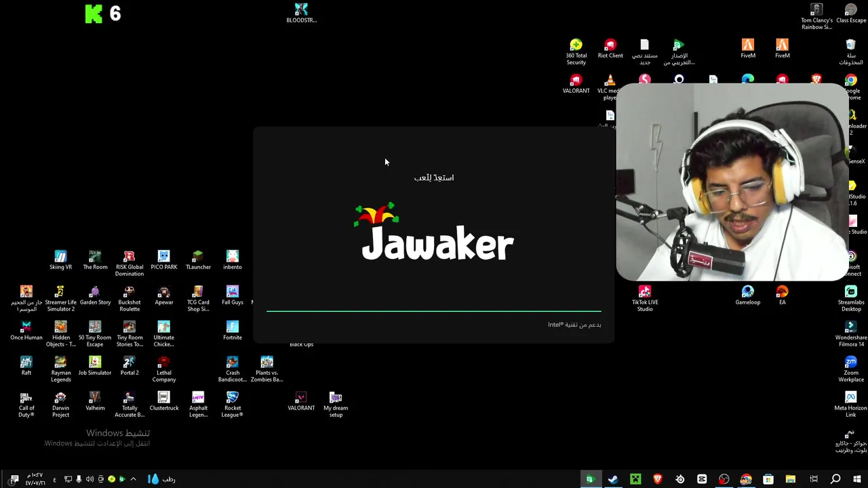868x488 pixels.
Task: Open Call of Duty shortcut
Action: click(x=26, y=404)
